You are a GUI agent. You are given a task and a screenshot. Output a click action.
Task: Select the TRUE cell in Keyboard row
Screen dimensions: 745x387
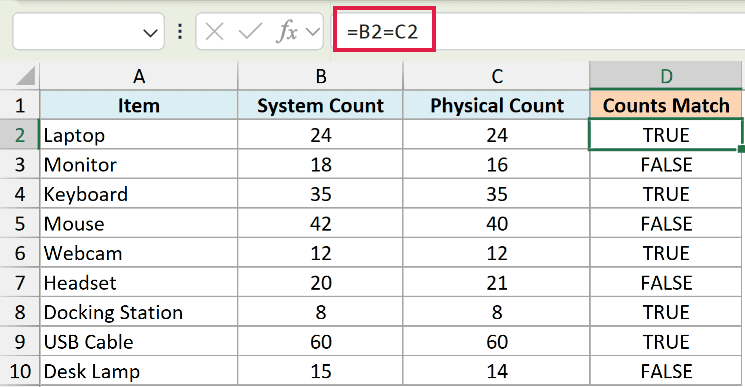tap(666, 194)
